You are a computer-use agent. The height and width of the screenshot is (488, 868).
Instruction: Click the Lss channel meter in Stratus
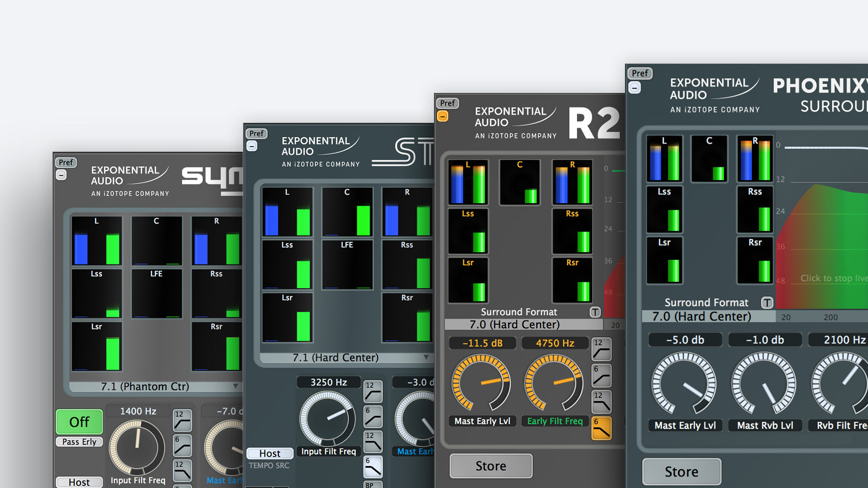pyautogui.click(x=287, y=265)
